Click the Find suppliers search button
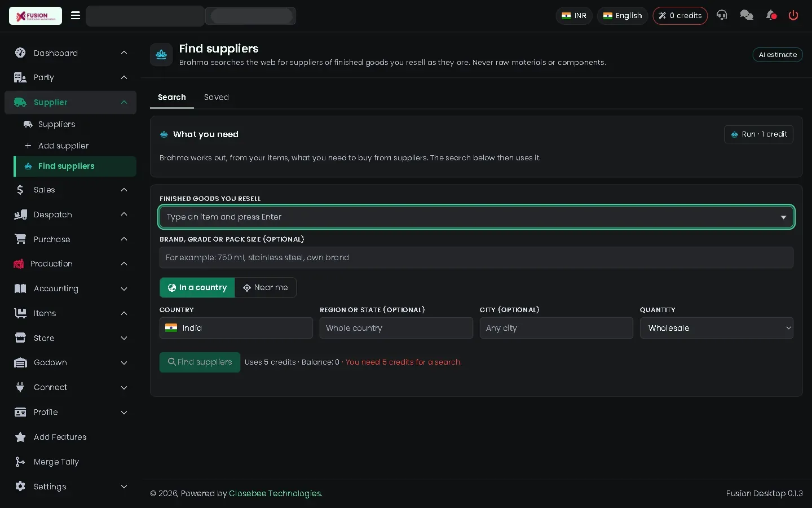 coord(200,362)
